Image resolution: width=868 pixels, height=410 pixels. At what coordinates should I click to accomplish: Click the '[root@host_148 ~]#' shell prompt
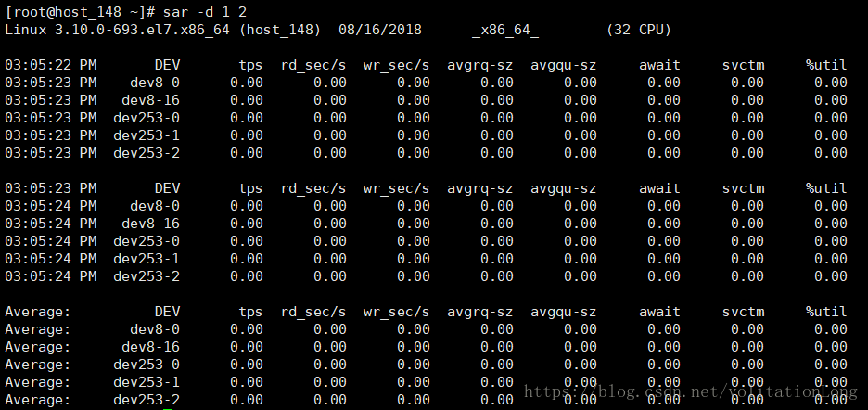pos(82,12)
